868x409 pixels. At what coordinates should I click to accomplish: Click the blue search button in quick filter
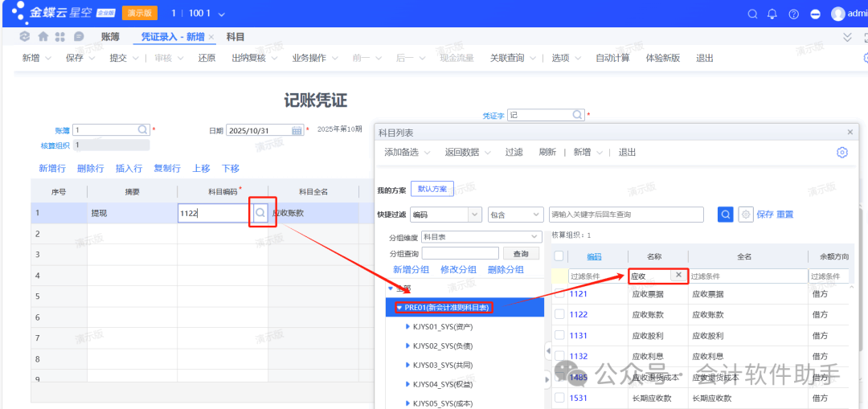tap(725, 215)
